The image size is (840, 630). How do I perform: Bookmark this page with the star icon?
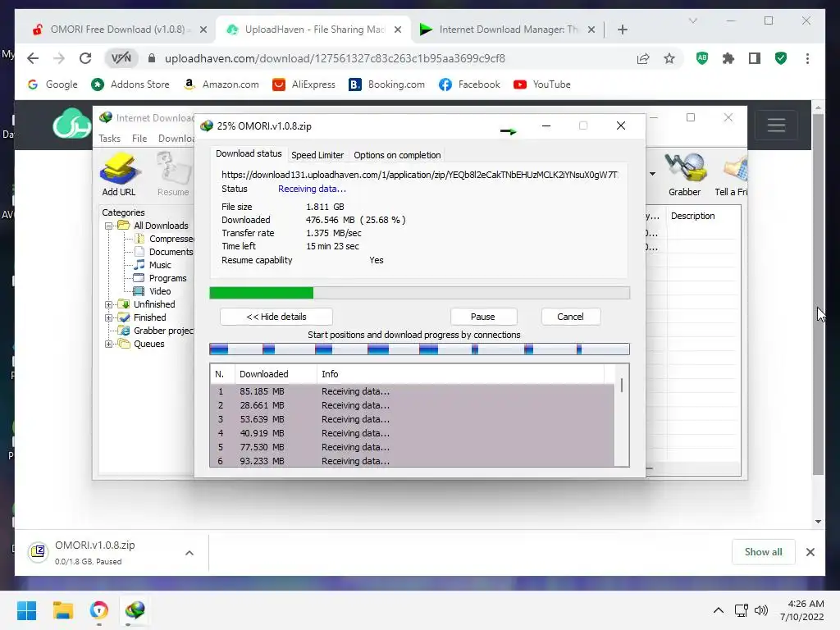[x=669, y=58]
